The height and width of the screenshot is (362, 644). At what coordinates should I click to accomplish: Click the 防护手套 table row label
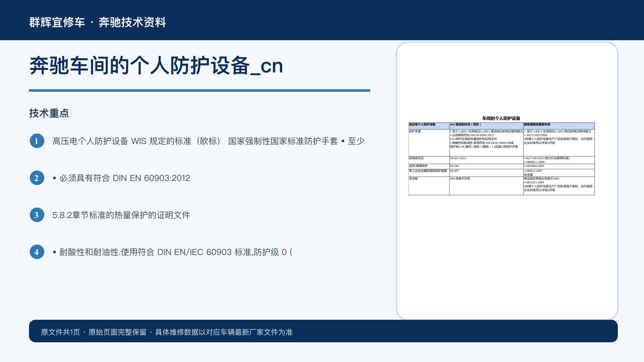click(x=415, y=132)
